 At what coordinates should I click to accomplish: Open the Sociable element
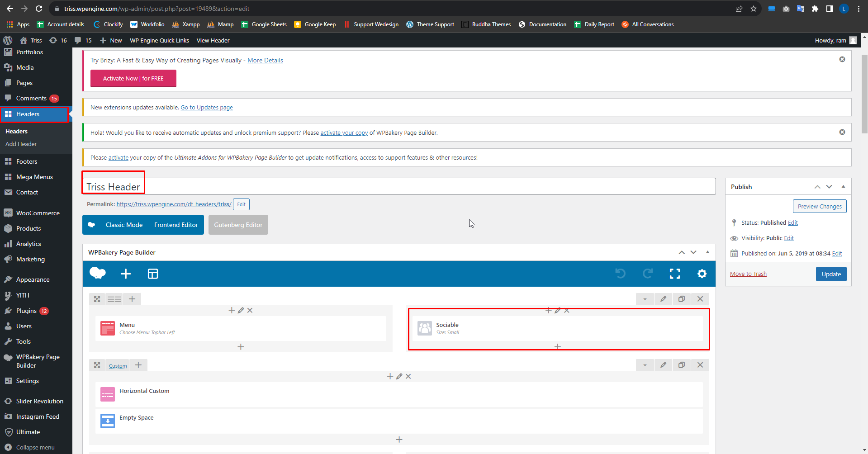pos(557,328)
